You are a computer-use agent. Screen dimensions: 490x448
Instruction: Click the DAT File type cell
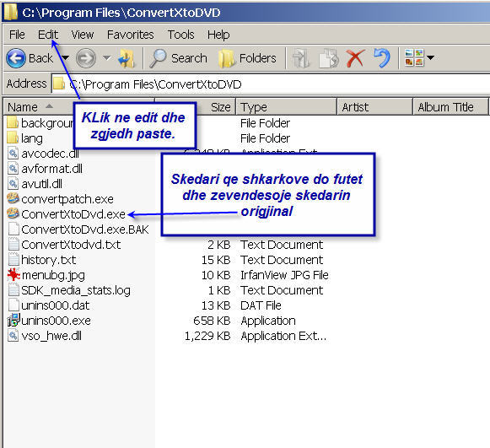coord(261,305)
